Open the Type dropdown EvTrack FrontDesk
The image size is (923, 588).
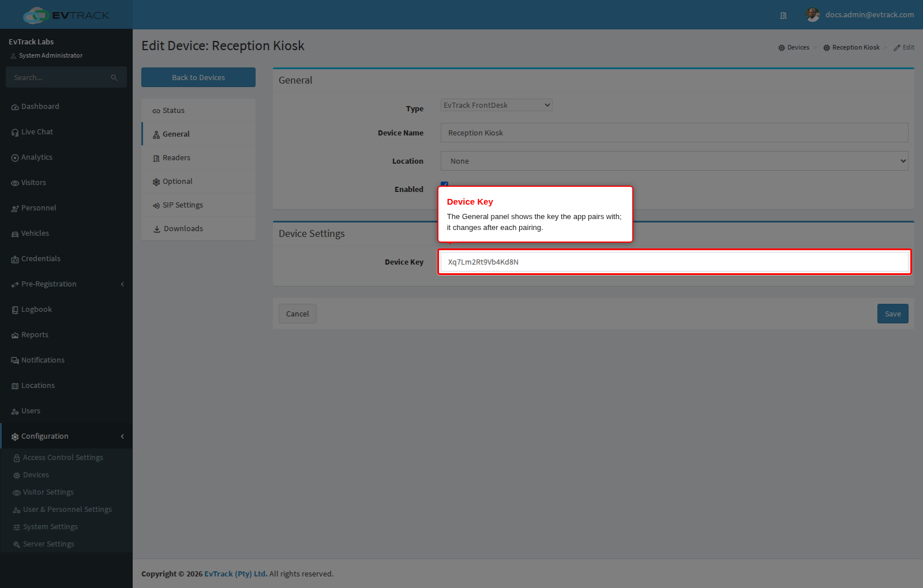[x=497, y=105]
